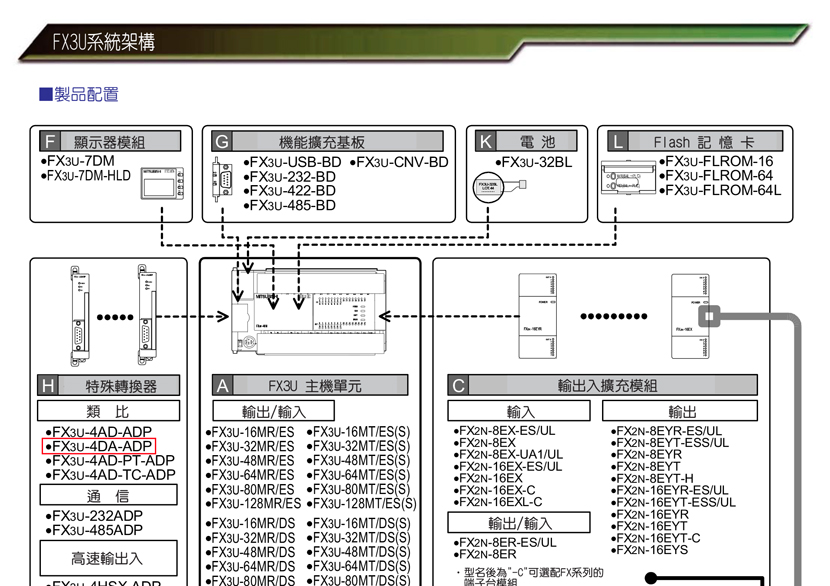Click FX2N-8EX-ES/UL in the 輸入 list
The image size is (830, 586).
click(x=505, y=431)
